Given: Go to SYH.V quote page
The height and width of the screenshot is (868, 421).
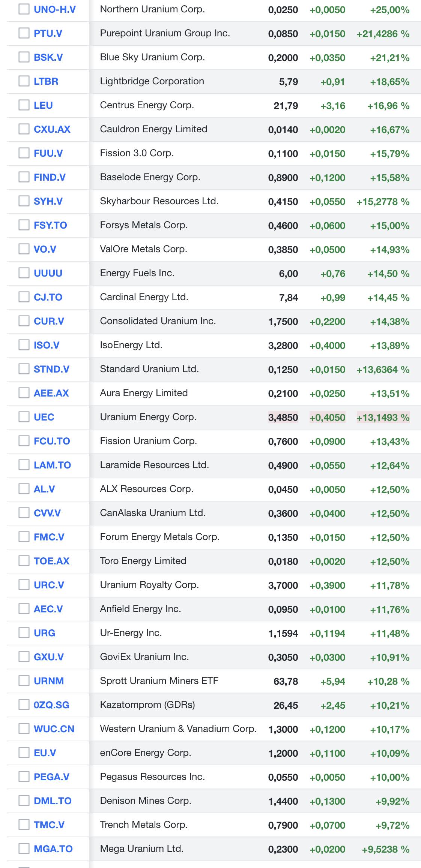Looking at the screenshot, I should coord(48,202).
